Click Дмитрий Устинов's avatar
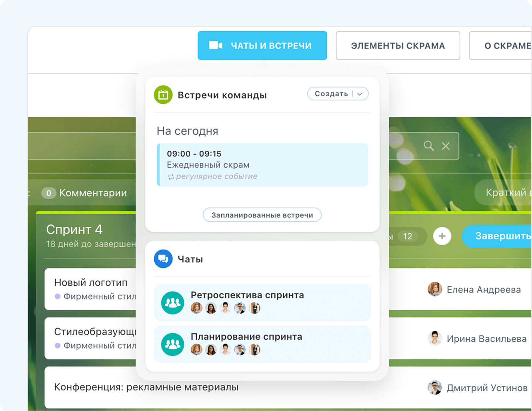The width and height of the screenshot is (532, 411). (x=435, y=388)
